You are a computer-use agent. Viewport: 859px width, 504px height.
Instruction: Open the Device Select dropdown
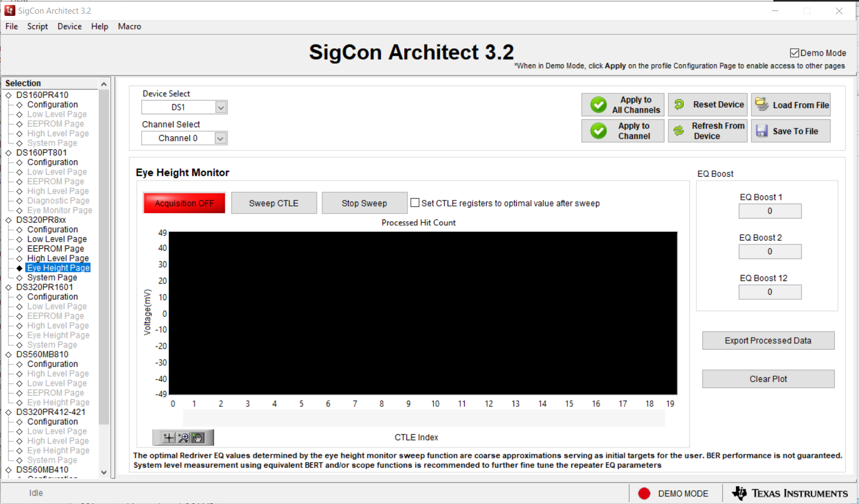[x=221, y=108]
